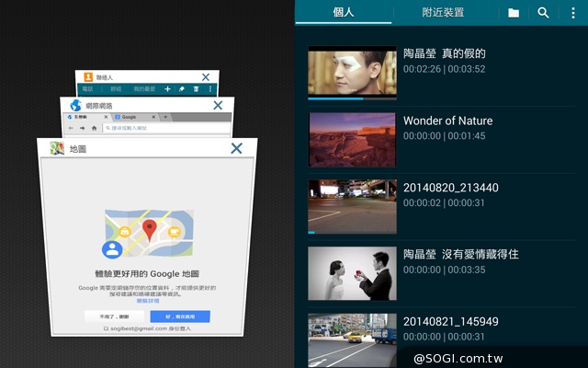Open thumbnail of video 20140821_145949
The width and height of the screenshot is (588, 368).
[352, 339]
